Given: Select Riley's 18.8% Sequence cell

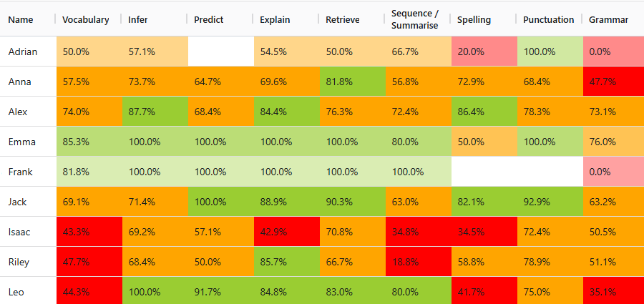Looking at the screenshot, I should point(419,262).
